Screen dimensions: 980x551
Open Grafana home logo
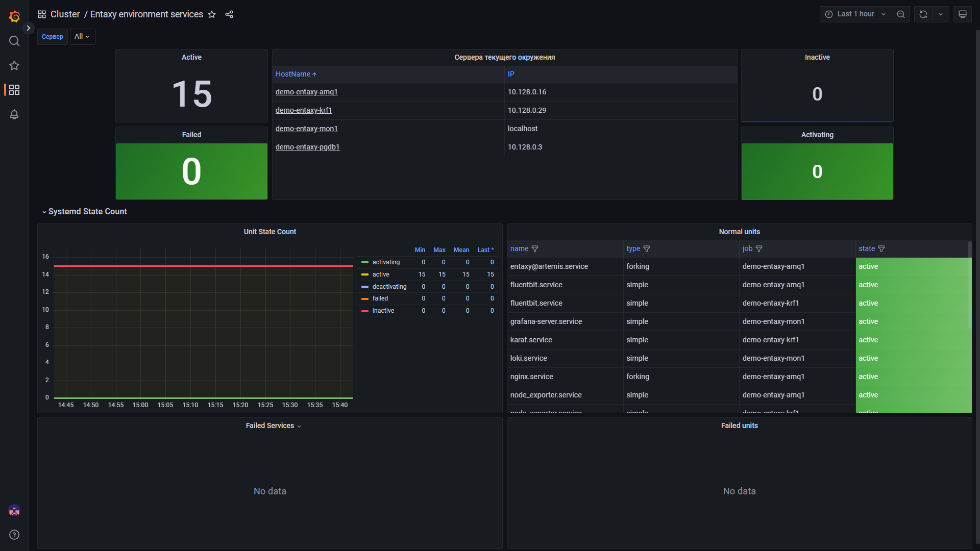14,16
